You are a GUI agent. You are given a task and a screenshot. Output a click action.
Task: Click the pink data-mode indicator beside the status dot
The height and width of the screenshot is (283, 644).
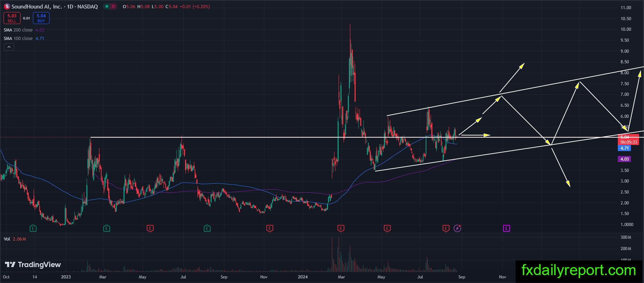(x=113, y=7)
